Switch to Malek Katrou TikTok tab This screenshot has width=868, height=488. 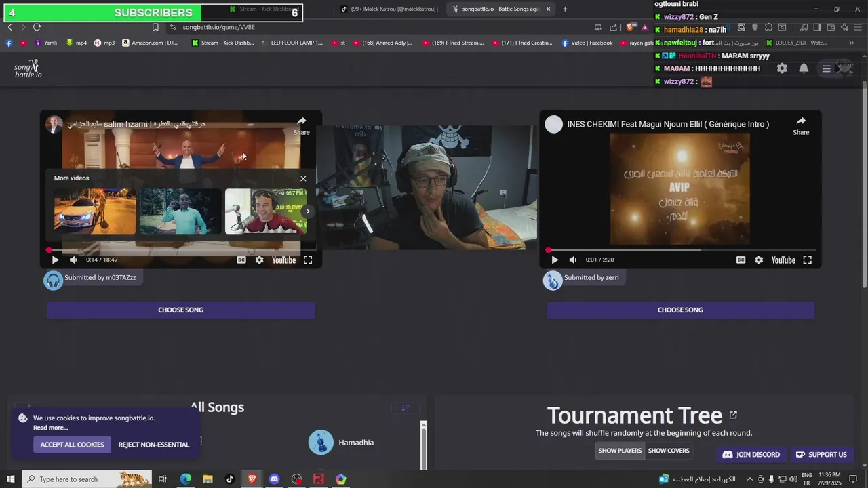pos(389,9)
